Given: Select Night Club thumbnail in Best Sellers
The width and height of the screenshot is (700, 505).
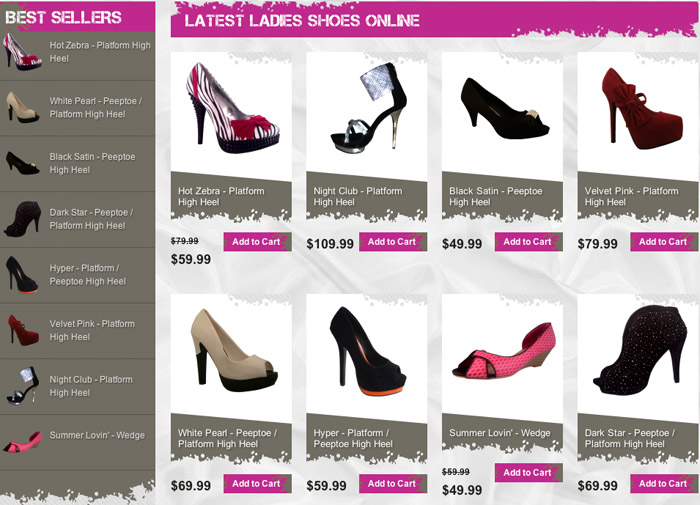Looking at the screenshot, I should pos(23,386).
